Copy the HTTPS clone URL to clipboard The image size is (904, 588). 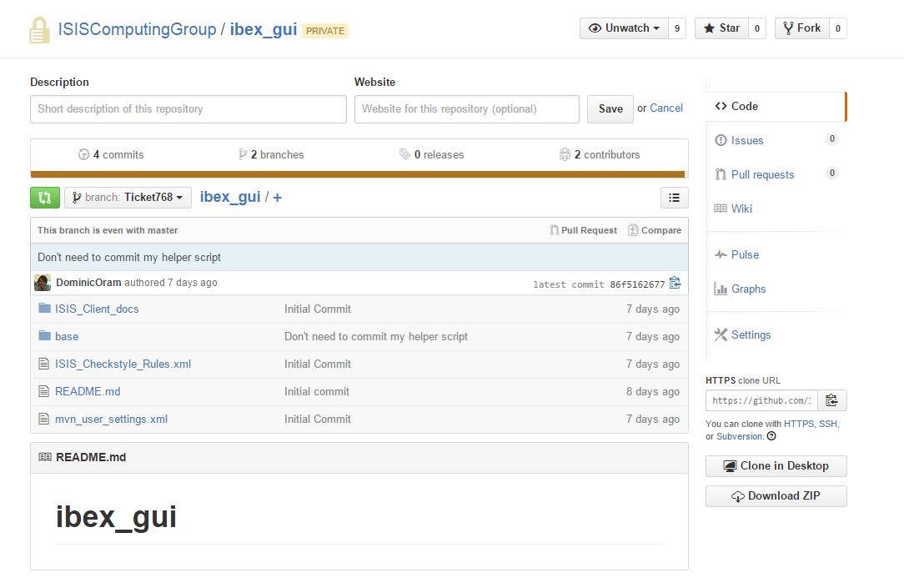(x=831, y=400)
